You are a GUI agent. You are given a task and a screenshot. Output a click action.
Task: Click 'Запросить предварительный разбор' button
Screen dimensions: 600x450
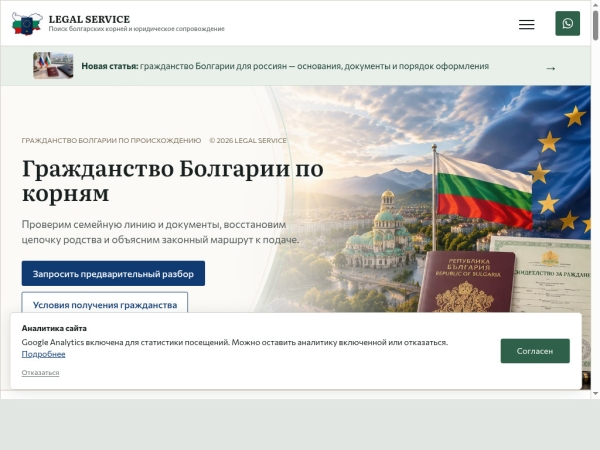tap(113, 273)
